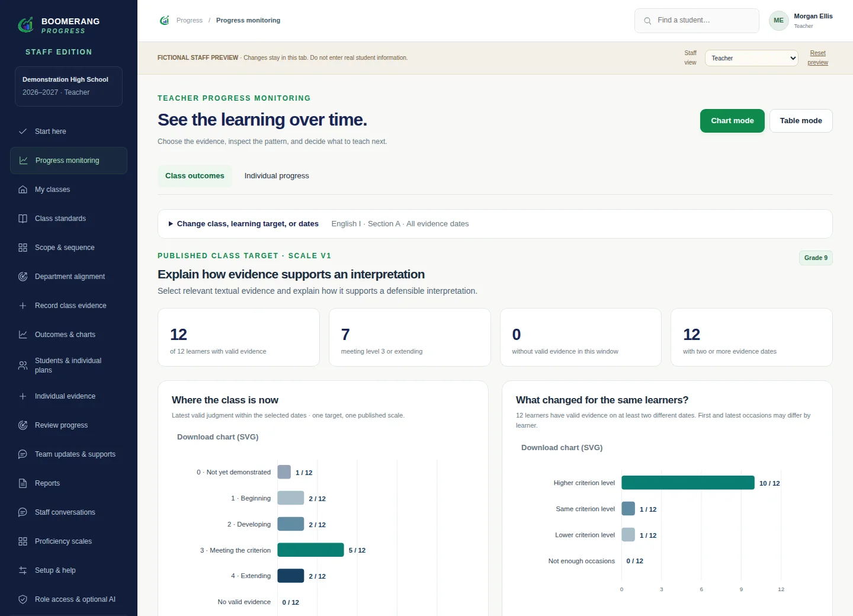
Task: Click the Grade 9 badge
Action: coord(816,258)
